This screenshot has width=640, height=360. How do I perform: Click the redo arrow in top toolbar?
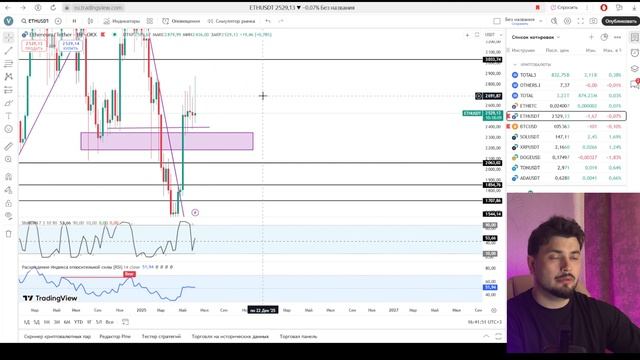click(x=281, y=21)
